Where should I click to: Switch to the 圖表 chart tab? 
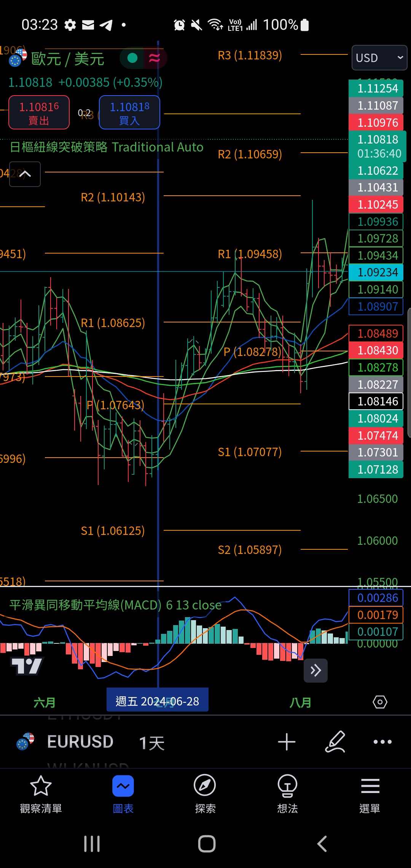click(x=123, y=794)
